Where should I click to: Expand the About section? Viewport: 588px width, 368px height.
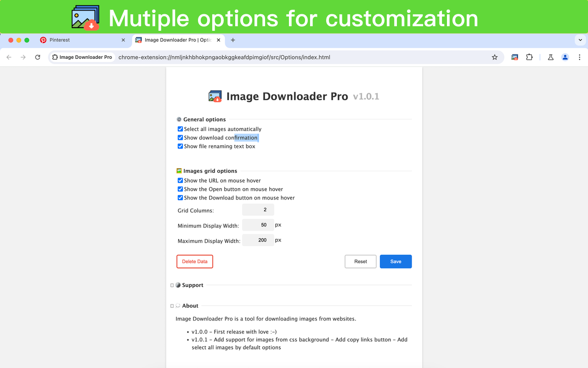pyautogui.click(x=172, y=305)
